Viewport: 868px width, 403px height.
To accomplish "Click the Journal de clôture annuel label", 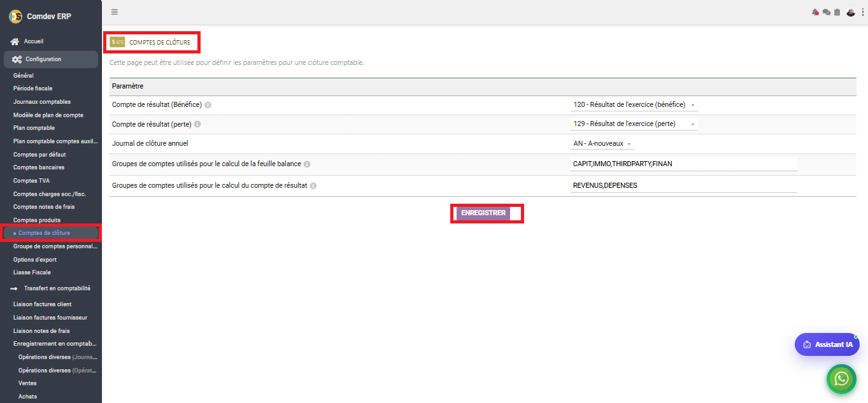I will tap(150, 143).
